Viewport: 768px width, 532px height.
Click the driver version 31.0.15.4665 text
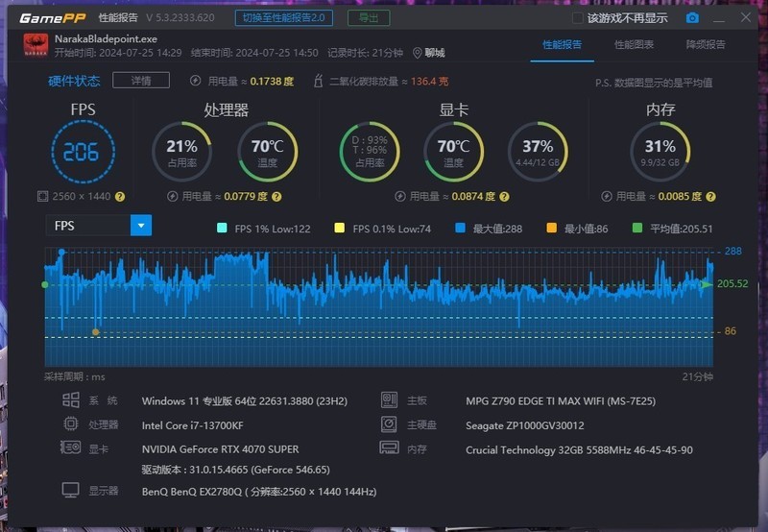(x=235, y=470)
